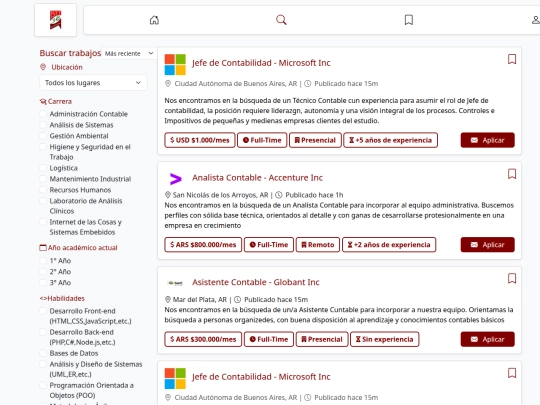540x405 pixels.
Task: Click the Globant logo
Action: pos(175,283)
